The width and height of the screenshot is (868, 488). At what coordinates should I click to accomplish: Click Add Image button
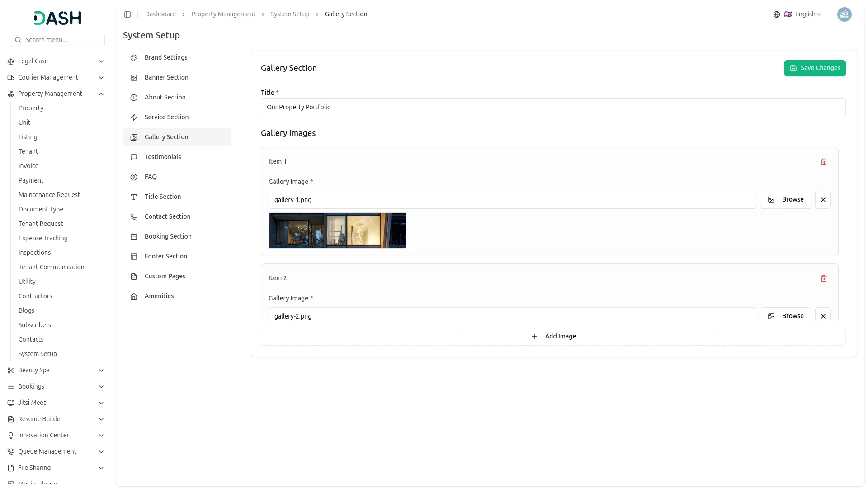point(553,337)
